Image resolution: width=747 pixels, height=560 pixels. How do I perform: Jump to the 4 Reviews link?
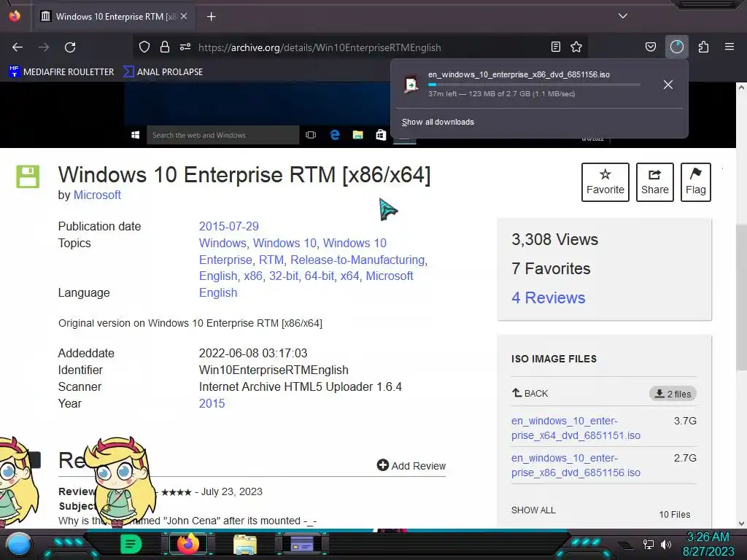pos(549,298)
